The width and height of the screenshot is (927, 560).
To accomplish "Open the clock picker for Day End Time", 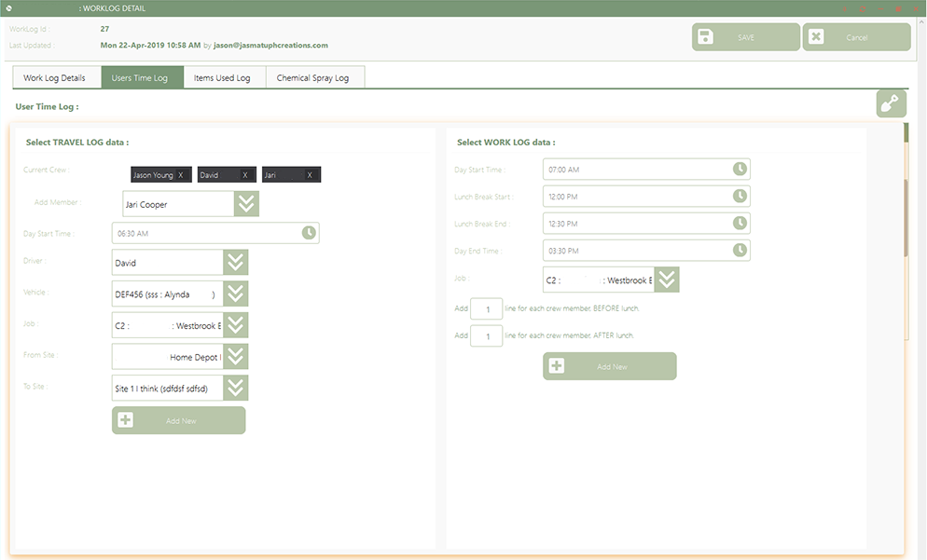I will (x=740, y=251).
